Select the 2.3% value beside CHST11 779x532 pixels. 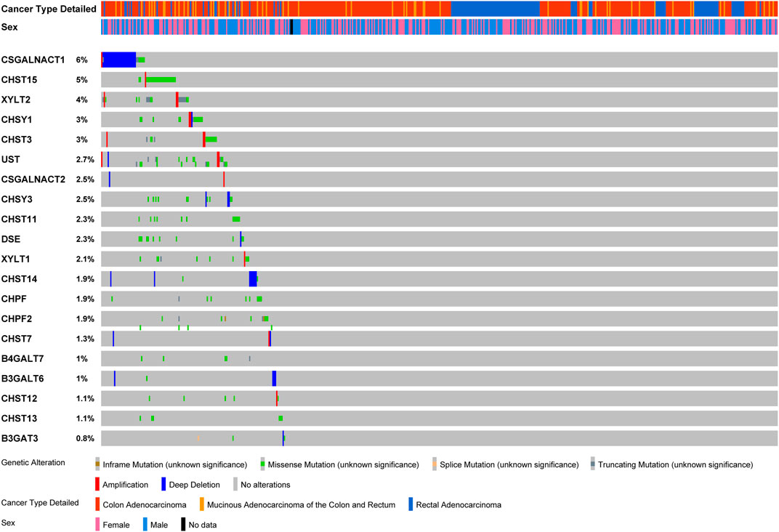85,219
